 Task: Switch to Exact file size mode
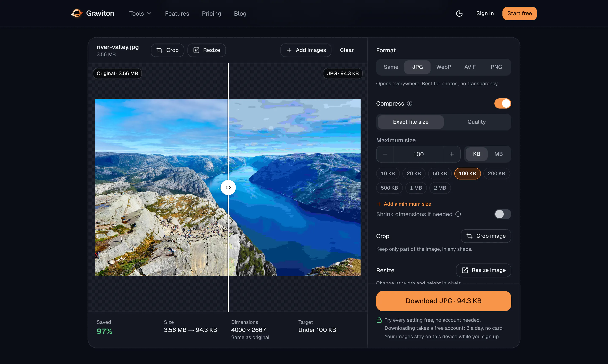[x=411, y=122]
